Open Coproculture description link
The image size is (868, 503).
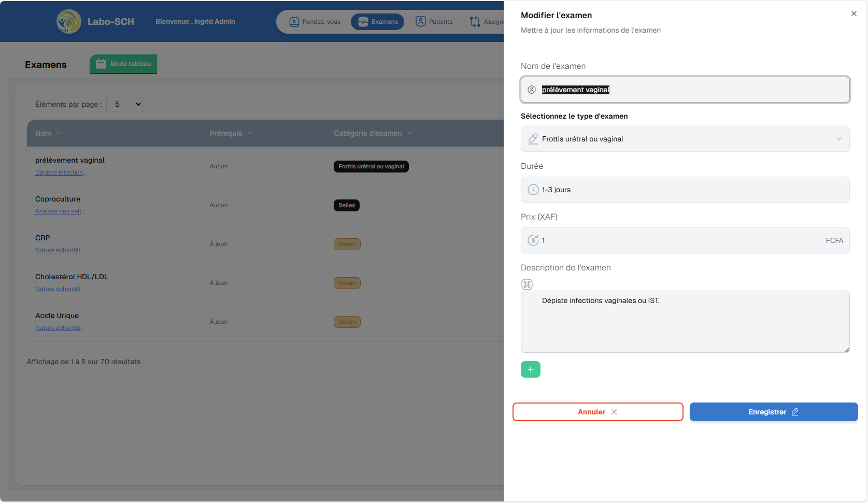click(x=60, y=211)
